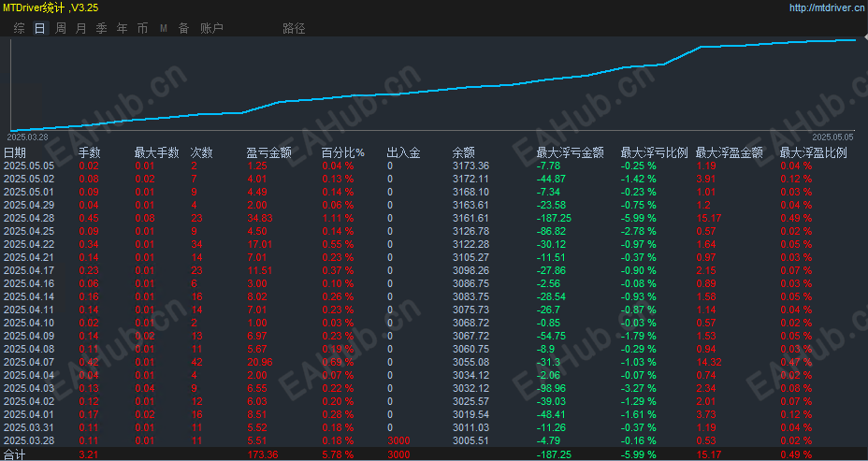Switch to the M tab
Screen dimensions: 868x461
coord(164,29)
